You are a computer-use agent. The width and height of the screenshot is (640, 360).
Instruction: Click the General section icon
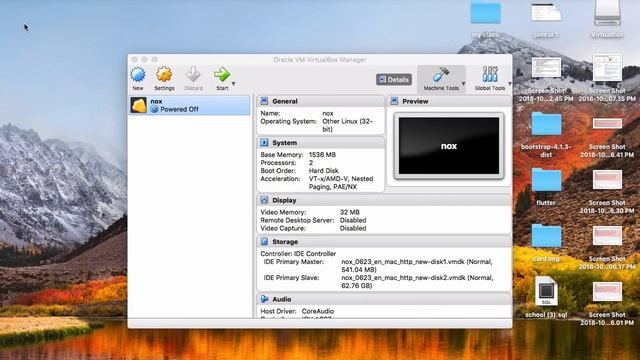coord(264,101)
